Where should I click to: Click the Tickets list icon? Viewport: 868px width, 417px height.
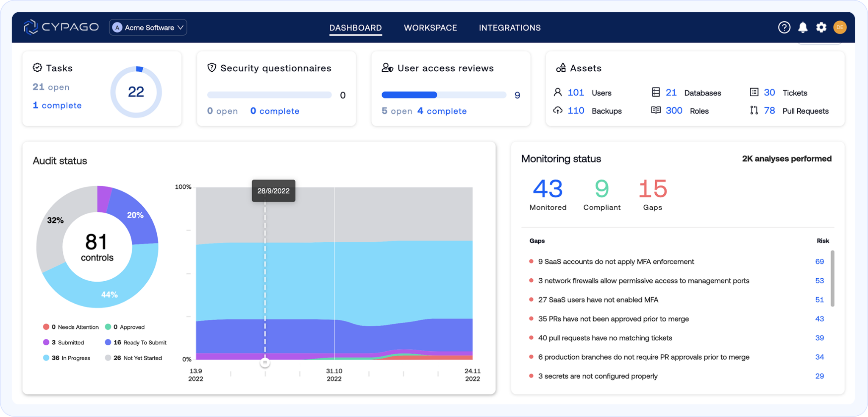coord(754,92)
